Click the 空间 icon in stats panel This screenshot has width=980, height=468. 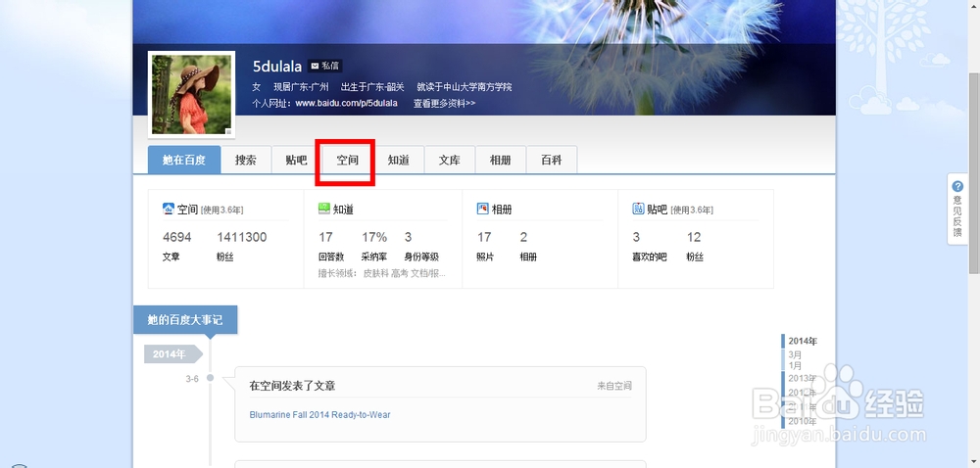tap(169, 210)
